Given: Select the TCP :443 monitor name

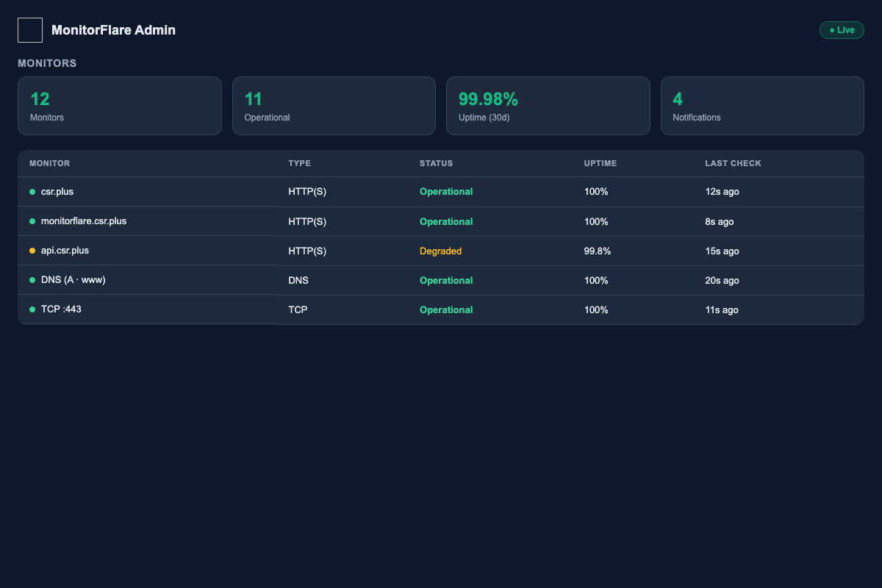Looking at the screenshot, I should pyautogui.click(x=61, y=309).
